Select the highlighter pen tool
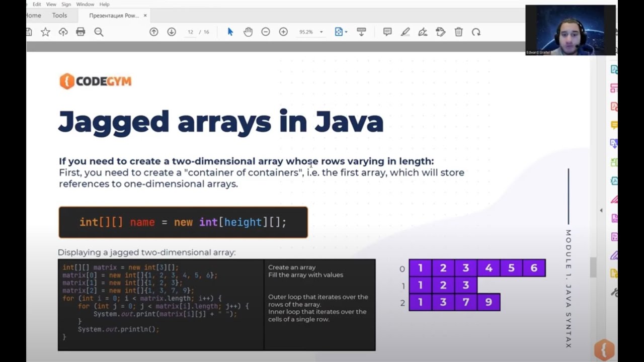Image resolution: width=644 pixels, height=362 pixels. (x=405, y=32)
